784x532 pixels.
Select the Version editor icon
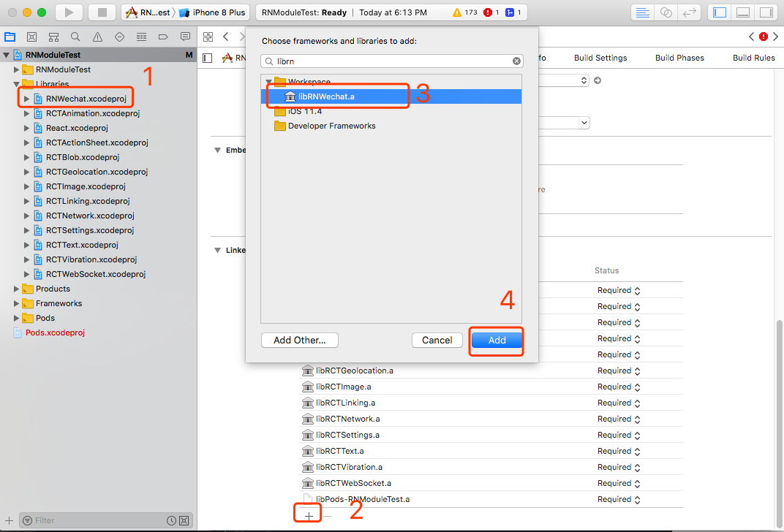pyautogui.click(x=690, y=12)
